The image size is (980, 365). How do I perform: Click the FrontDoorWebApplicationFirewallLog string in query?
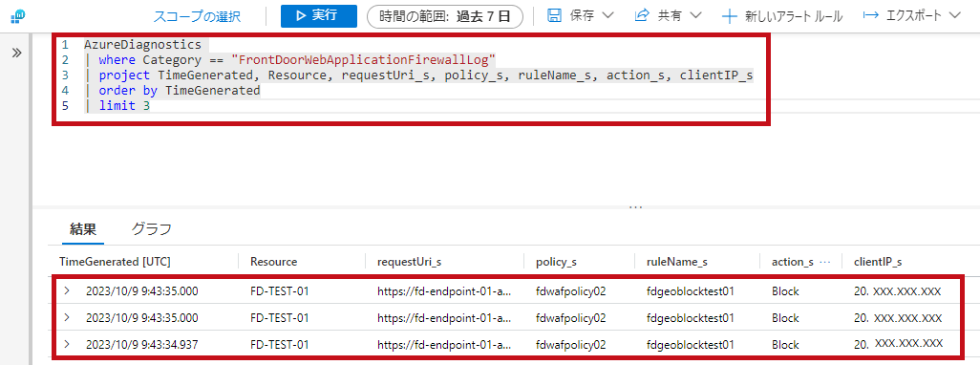363,60
